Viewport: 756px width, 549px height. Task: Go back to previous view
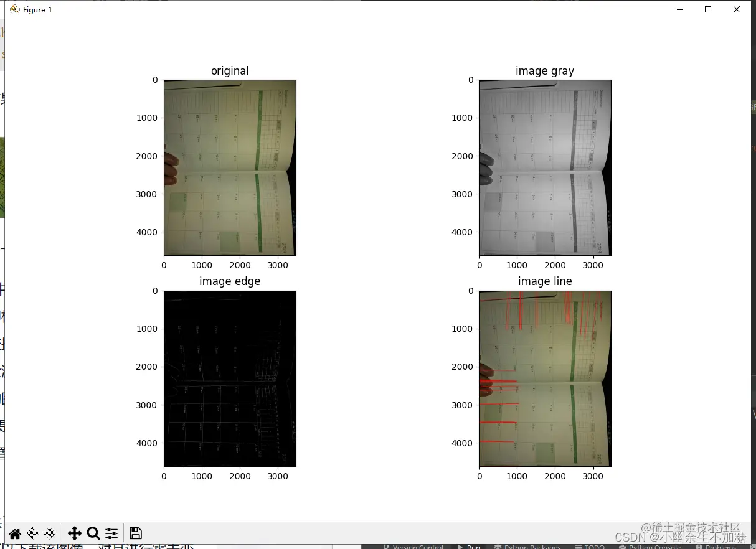click(x=33, y=533)
